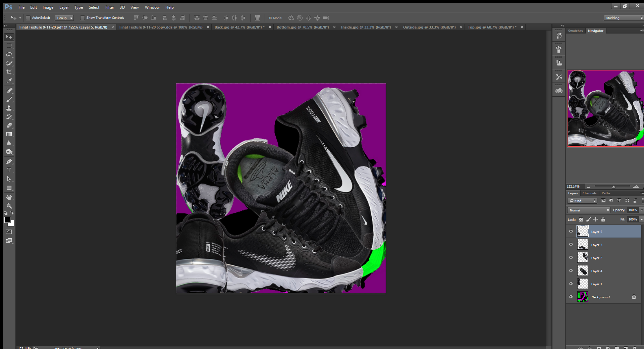
Task: Select the Rectangle shape tool
Action: point(9,188)
